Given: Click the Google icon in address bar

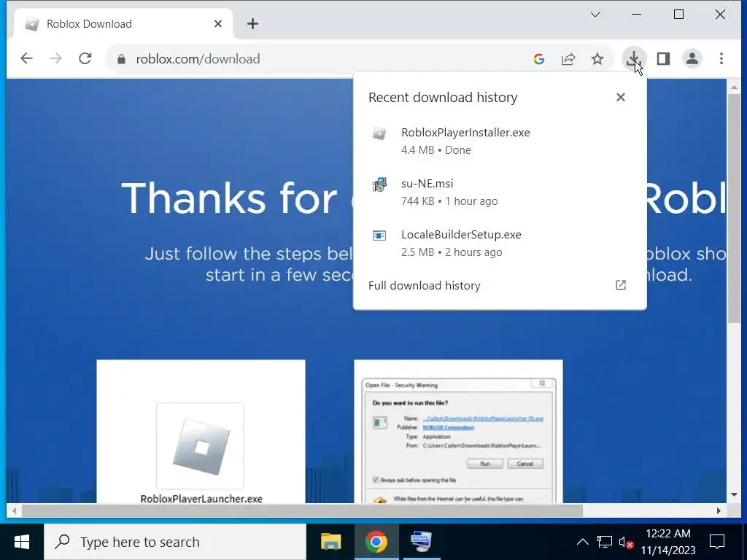Looking at the screenshot, I should (x=539, y=59).
